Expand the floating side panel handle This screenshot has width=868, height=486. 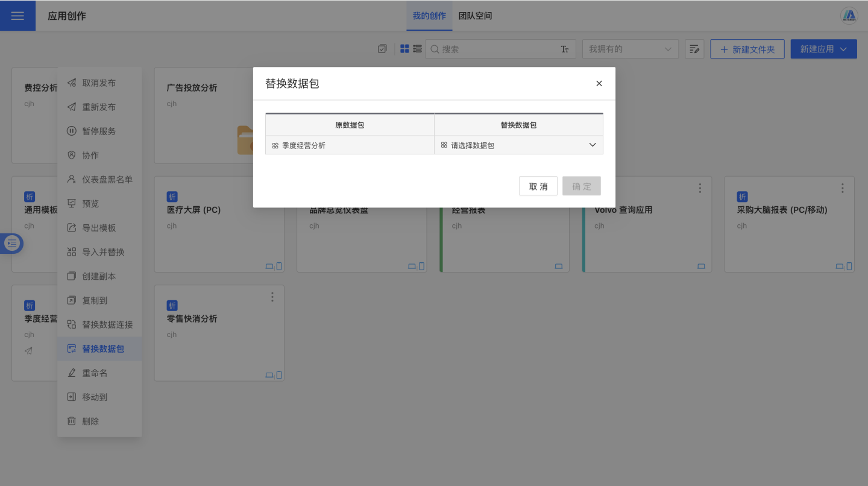point(12,243)
